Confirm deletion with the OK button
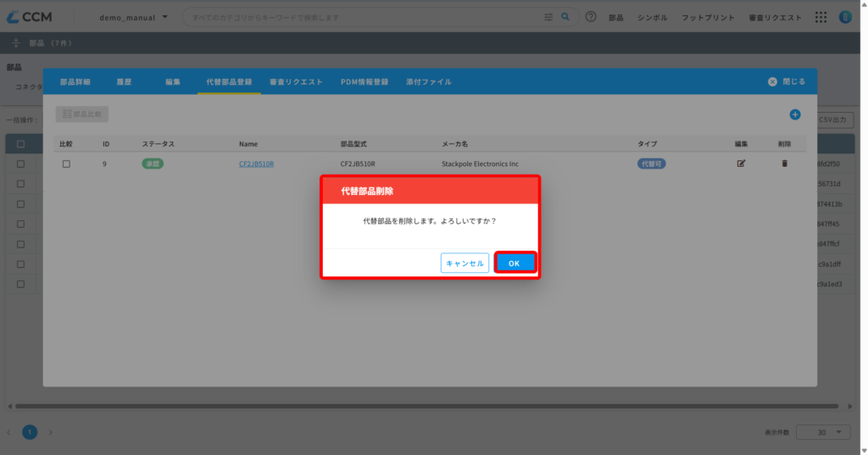 pyautogui.click(x=515, y=263)
